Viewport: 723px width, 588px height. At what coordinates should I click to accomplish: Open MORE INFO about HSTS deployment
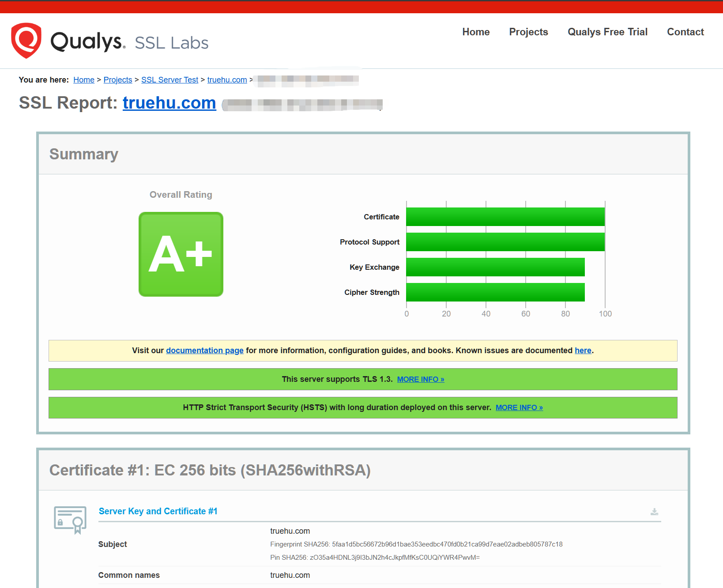tap(519, 407)
